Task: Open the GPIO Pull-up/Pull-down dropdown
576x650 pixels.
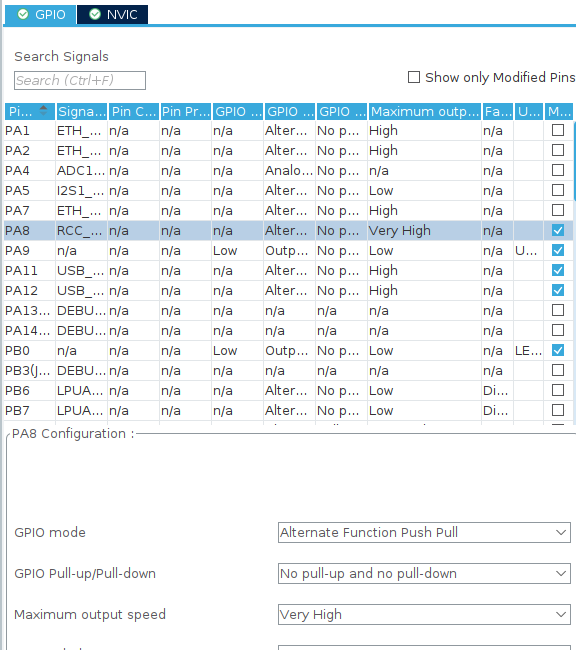Action: click(x=424, y=573)
